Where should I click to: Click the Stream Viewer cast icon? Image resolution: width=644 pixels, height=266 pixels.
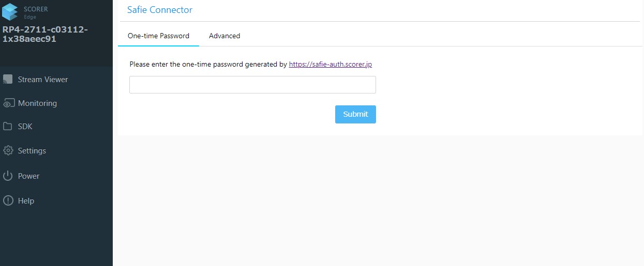[x=8, y=80]
